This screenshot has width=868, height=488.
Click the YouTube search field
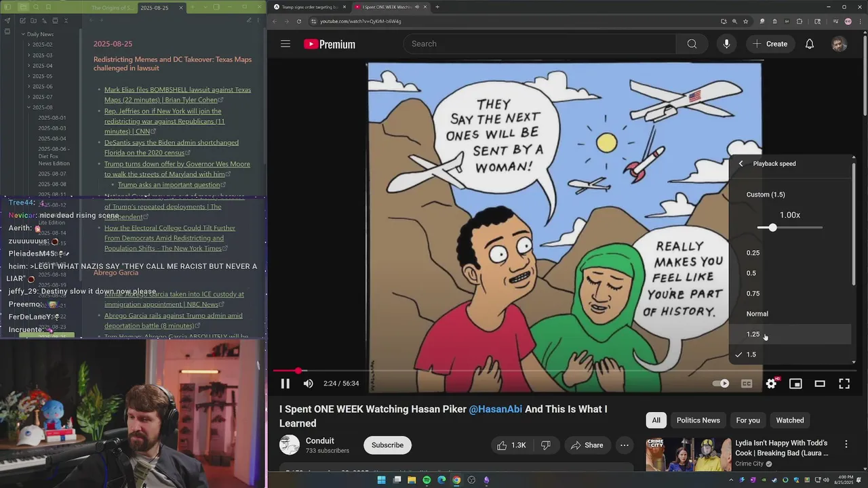click(x=540, y=44)
